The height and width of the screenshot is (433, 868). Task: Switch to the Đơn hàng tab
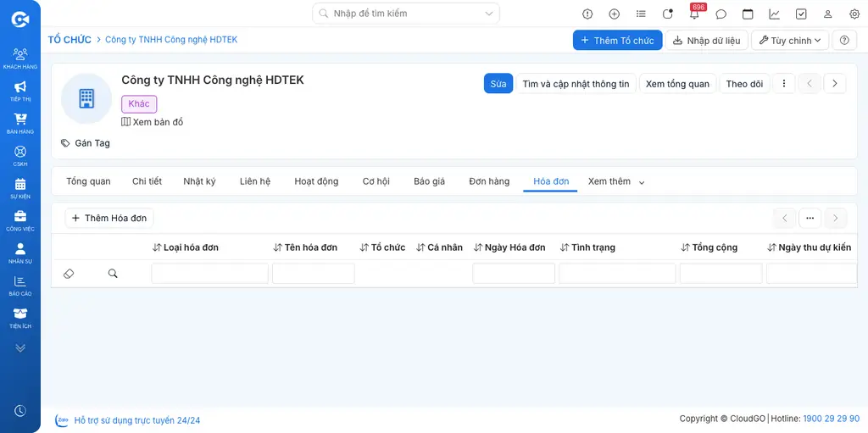[489, 181]
